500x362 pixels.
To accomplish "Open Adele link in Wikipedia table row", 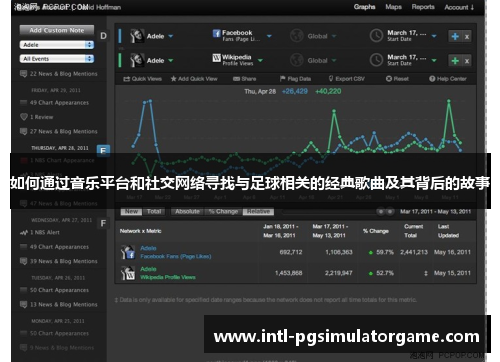I will coord(148,269).
